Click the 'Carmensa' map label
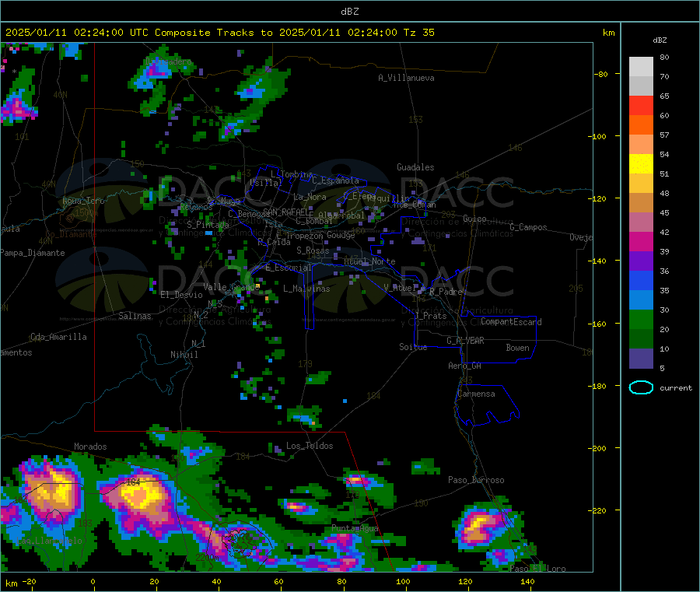Viewport: 700px width, 592px height. tap(476, 394)
